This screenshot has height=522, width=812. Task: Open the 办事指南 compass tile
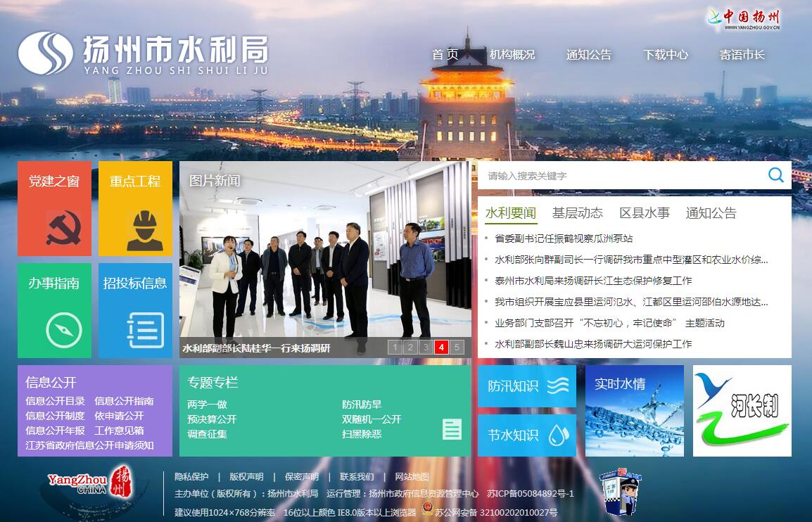pos(54,311)
